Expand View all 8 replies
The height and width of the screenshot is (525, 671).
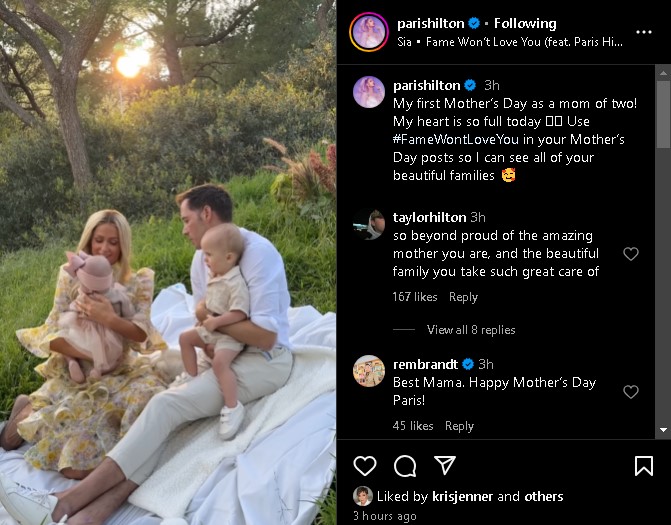pyautogui.click(x=471, y=330)
